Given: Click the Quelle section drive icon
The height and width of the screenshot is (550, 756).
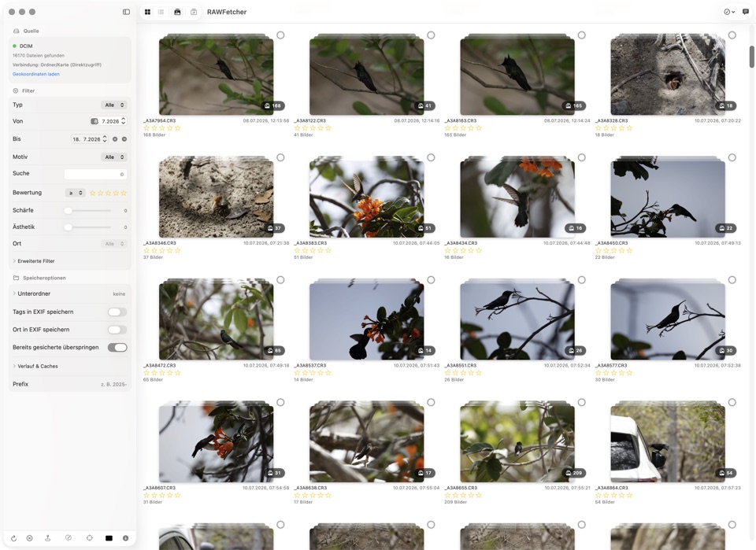Looking at the screenshot, I should point(16,31).
